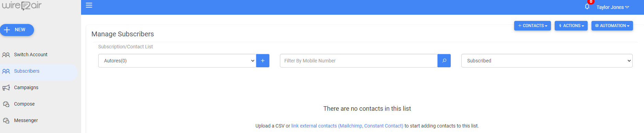Open the hamburger menu icon

[x=89, y=5]
